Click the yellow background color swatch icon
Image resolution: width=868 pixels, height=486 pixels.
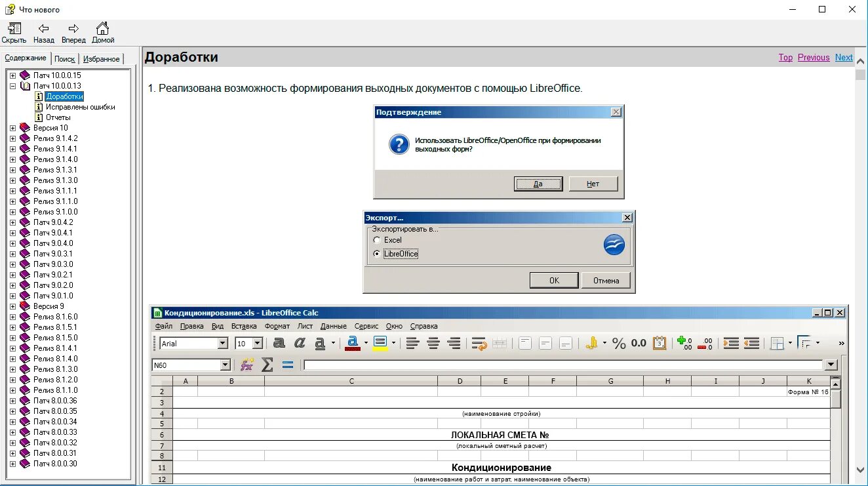(x=380, y=343)
